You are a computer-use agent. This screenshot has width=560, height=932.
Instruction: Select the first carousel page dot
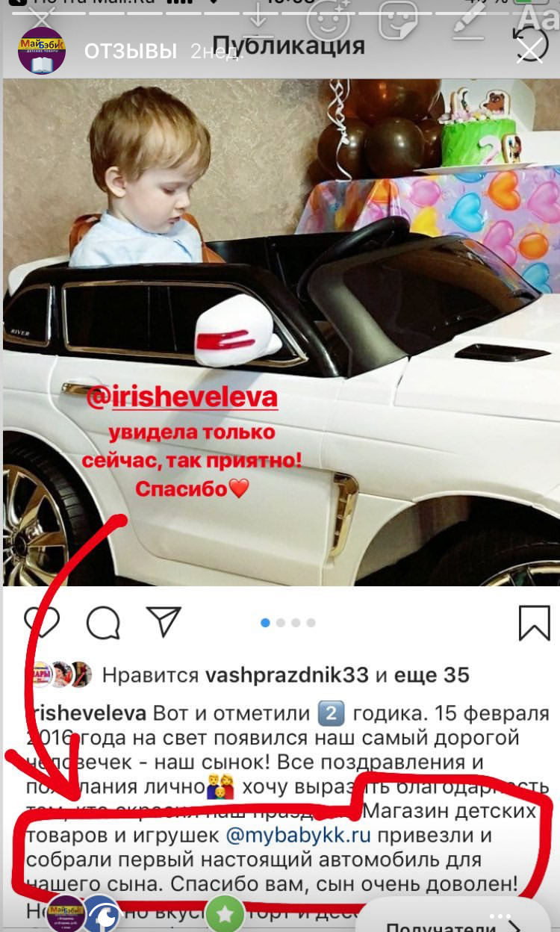(266, 622)
